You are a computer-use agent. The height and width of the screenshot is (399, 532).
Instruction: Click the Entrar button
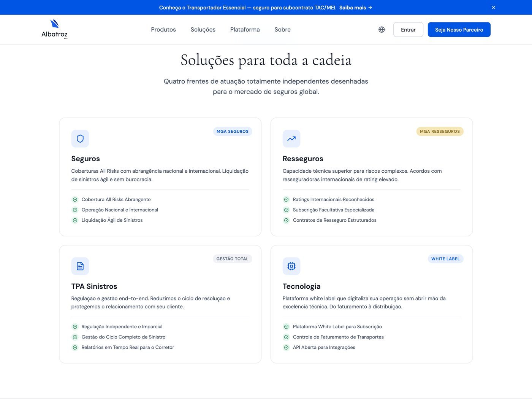coord(408,30)
